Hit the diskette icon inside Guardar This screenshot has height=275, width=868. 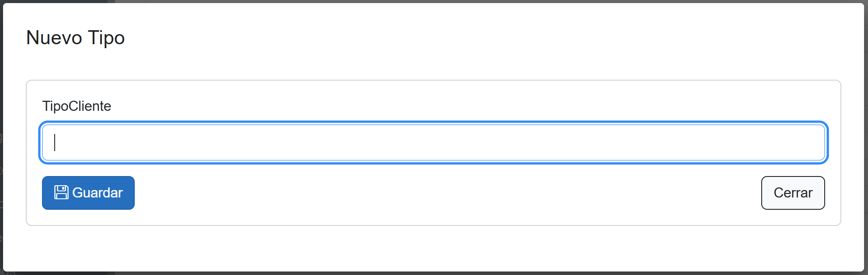pos(61,192)
